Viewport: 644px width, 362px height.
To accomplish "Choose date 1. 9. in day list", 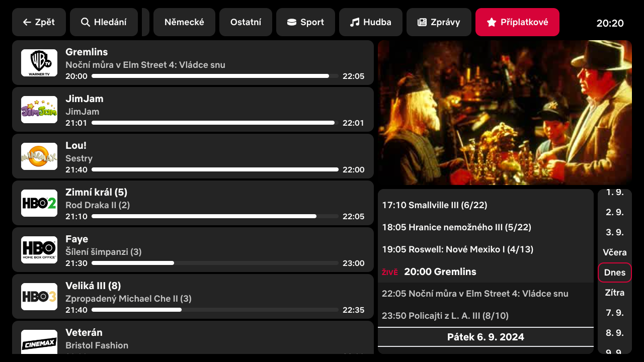I will [615, 192].
